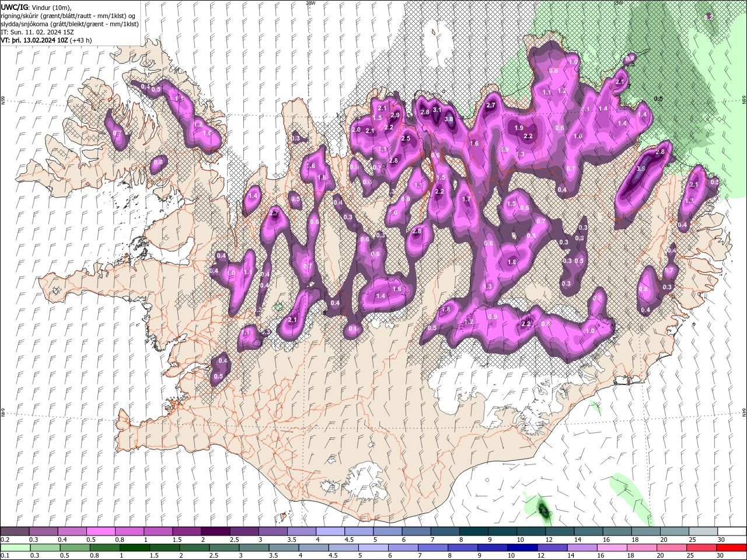Click the 'slydda/snjókoma (grátt/bleikt/grænt' caption line
This screenshot has width=747, height=560.
click(x=69, y=23)
